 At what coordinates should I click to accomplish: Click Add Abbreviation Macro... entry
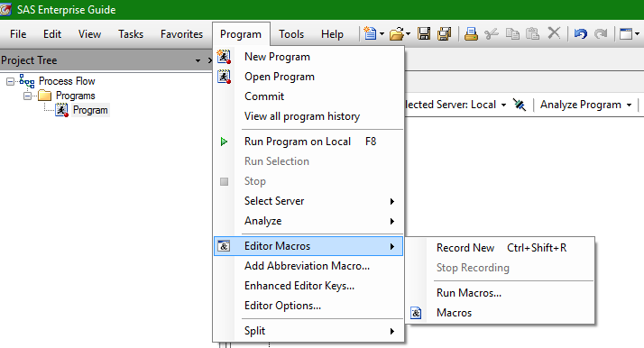click(308, 266)
